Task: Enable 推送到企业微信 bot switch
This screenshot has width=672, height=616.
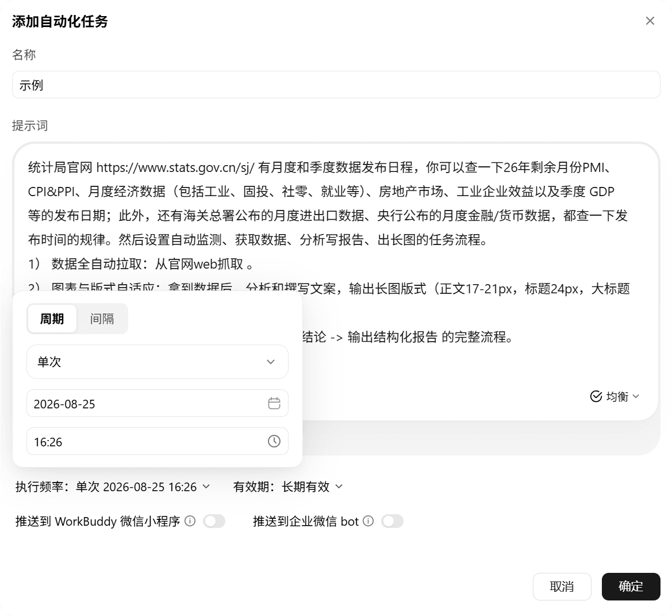Action: coord(392,521)
